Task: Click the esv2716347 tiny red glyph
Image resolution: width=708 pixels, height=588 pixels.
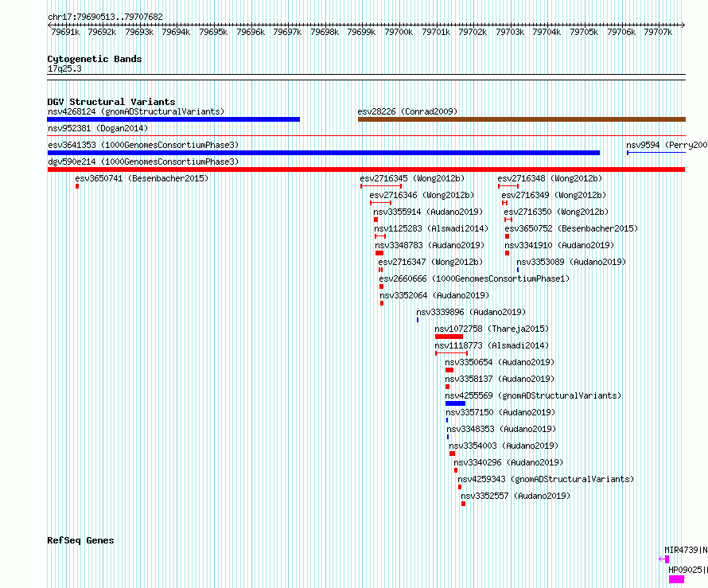Action: [380, 270]
